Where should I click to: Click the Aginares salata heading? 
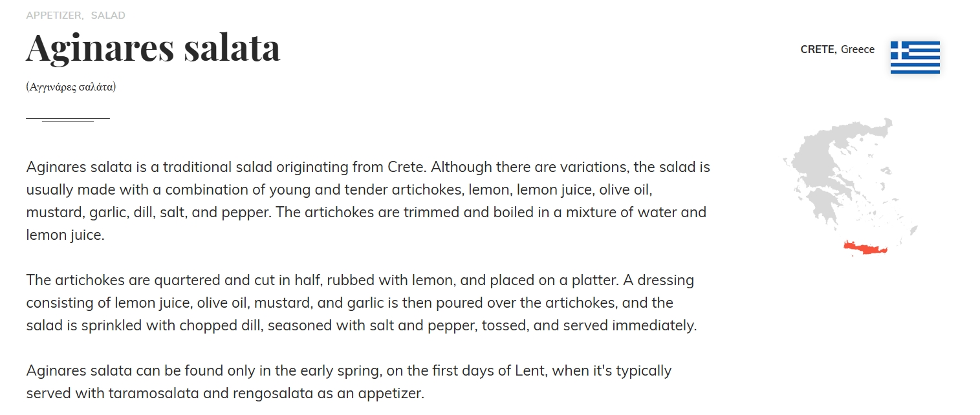click(x=153, y=47)
